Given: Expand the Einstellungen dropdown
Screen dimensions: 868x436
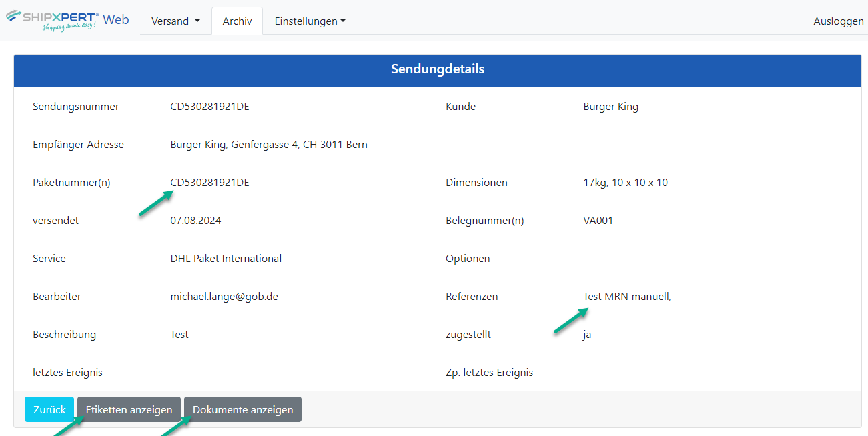Looking at the screenshot, I should [x=310, y=21].
